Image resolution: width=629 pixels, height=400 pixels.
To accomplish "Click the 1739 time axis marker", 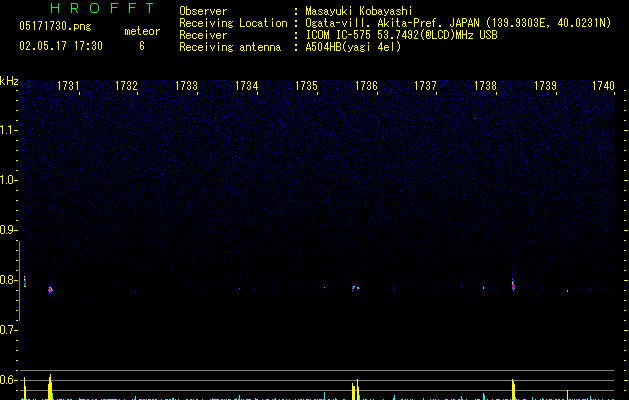I will (546, 86).
